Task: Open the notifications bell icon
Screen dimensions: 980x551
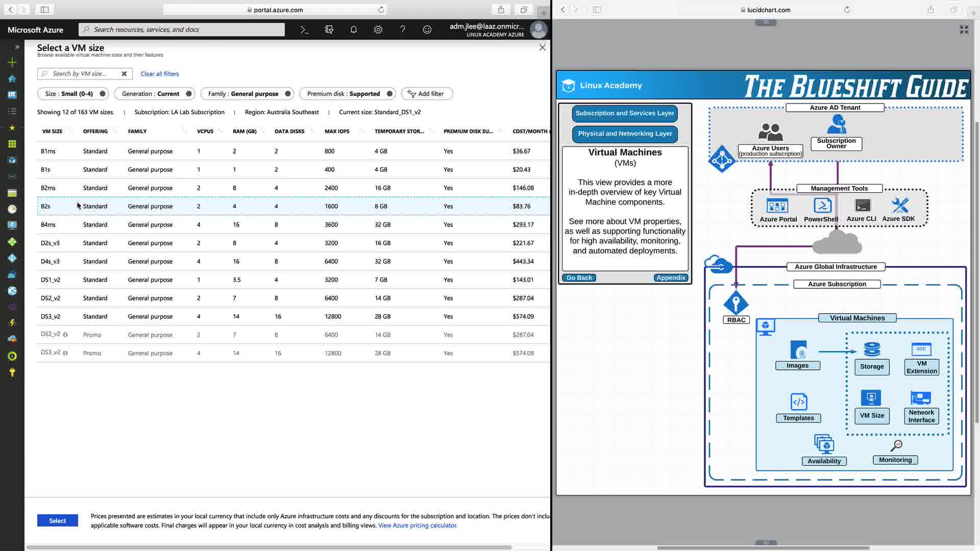Action: click(353, 30)
